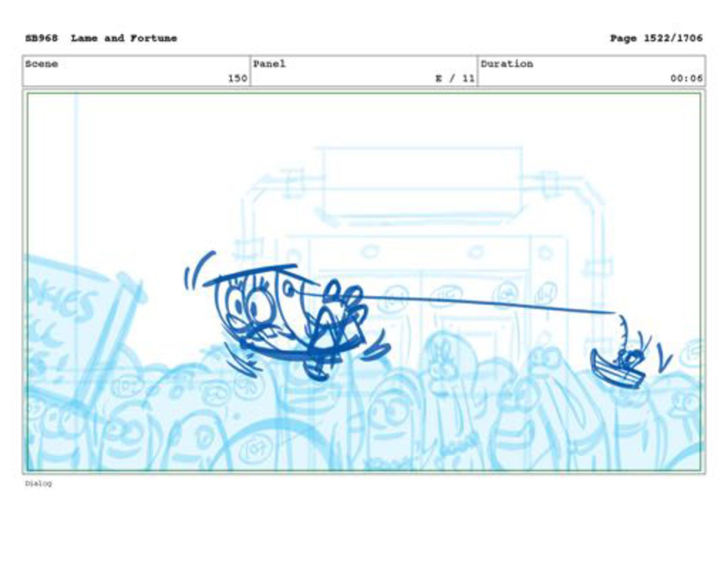Select the 'Duration' header label
The width and height of the screenshot is (728, 564).
[x=507, y=64]
